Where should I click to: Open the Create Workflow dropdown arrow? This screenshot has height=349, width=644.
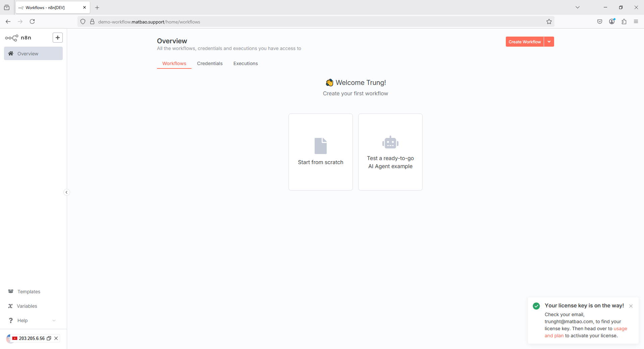click(549, 42)
